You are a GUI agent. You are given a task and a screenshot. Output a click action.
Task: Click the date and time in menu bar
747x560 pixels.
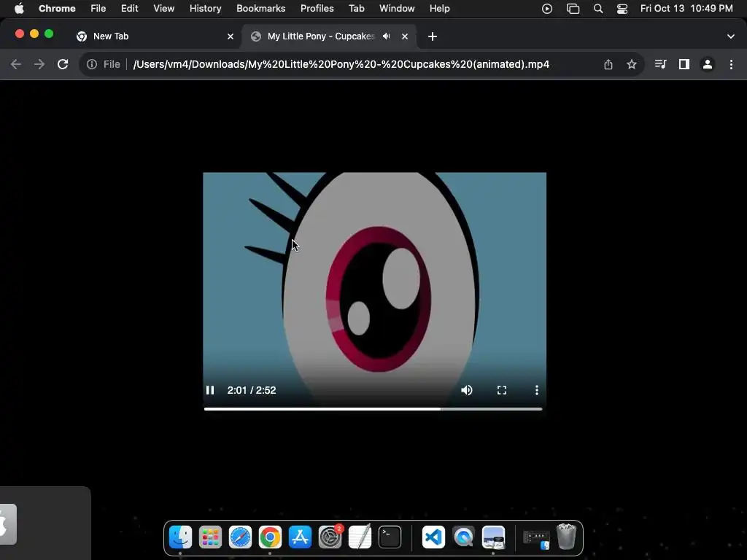[x=686, y=9]
